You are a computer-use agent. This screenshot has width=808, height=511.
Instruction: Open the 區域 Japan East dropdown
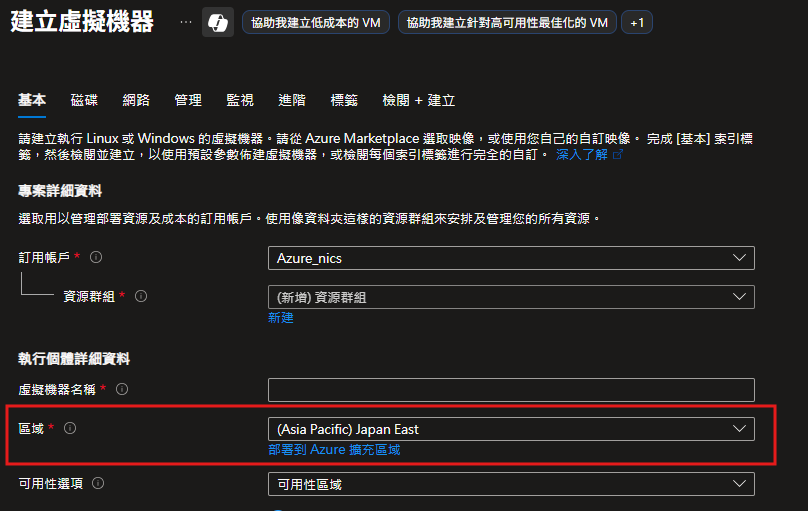(511, 429)
